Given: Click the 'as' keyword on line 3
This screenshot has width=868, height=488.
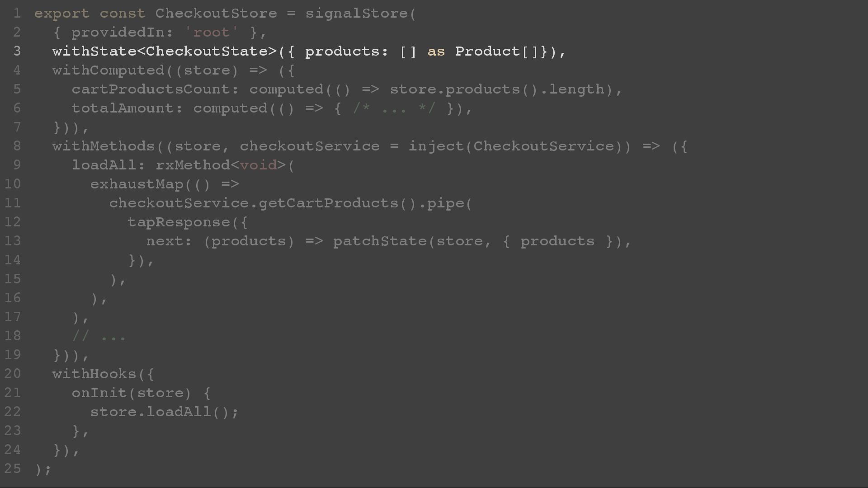Looking at the screenshot, I should click(x=436, y=51).
